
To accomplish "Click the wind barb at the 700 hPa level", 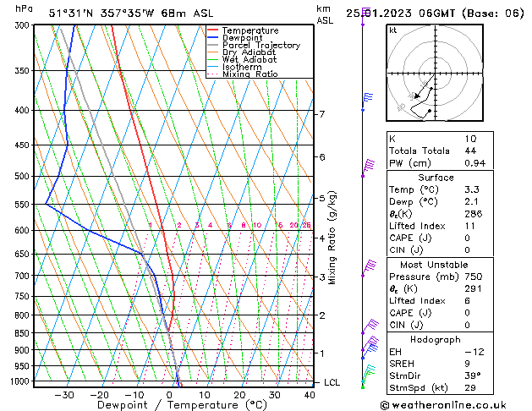I will [369, 269].
